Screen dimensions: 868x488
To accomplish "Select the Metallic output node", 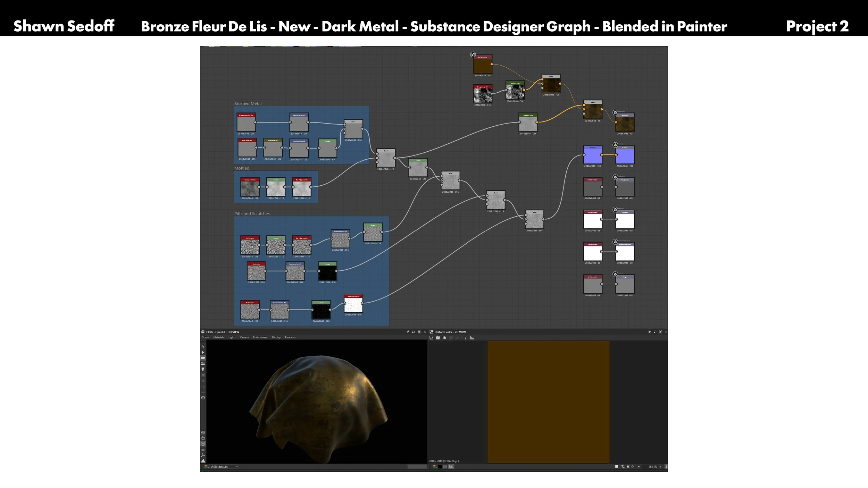I will pyautogui.click(x=625, y=220).
